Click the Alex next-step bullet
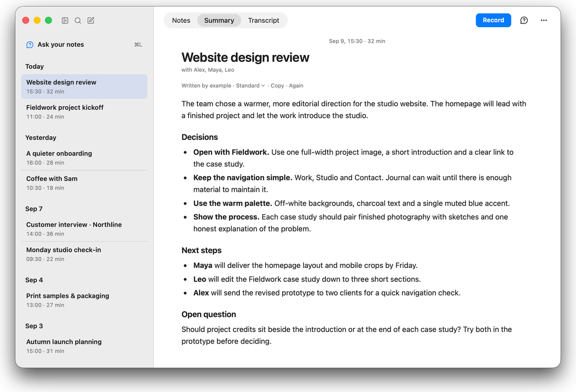Image resolution: width=576 pixels, height=392 pixels. coord(327,293)
